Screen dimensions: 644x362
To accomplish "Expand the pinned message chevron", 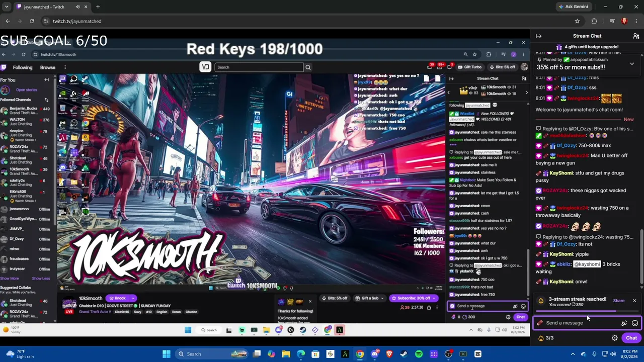I will (x=632, y=64).
